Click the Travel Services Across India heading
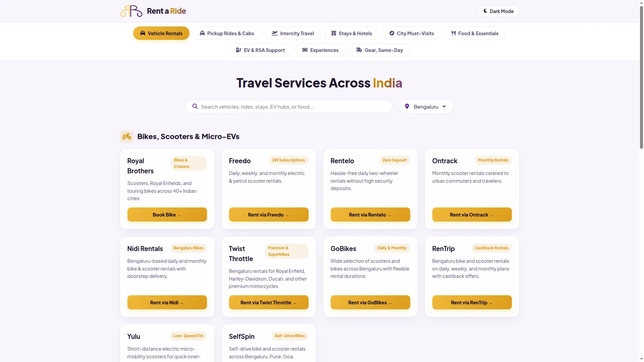Viewport: 644px width, 362px height. 319,83
